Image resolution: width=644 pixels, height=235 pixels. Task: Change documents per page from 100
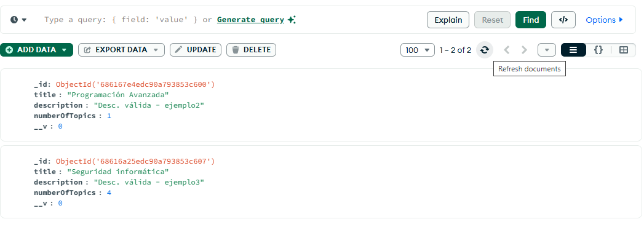417,50
